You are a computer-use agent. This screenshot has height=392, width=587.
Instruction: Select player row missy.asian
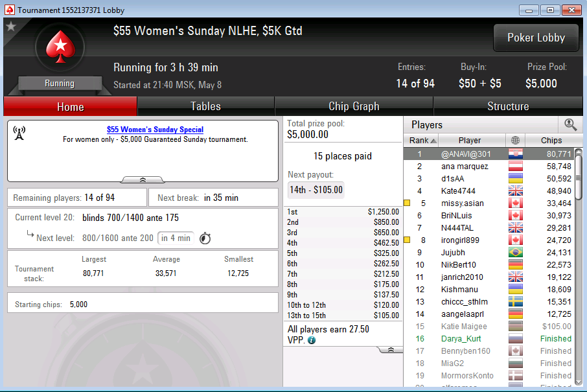pos(489,203)
